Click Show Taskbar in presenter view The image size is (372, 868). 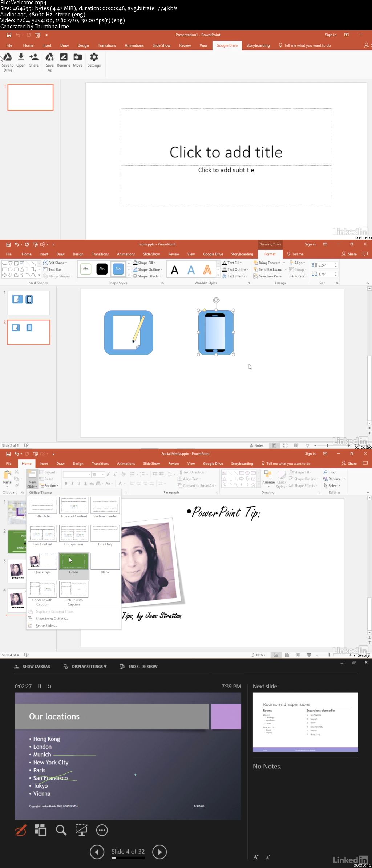[x=32, y=667]
